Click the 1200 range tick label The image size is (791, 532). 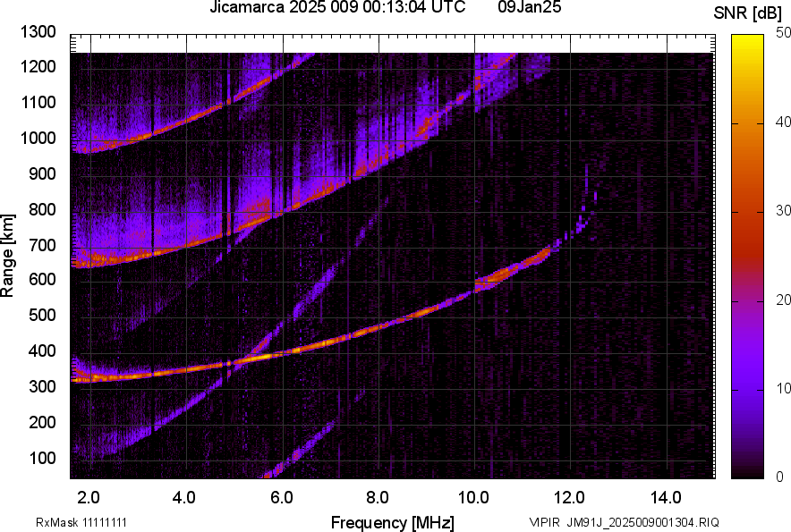pyautogui.click(x=38, y=66)
